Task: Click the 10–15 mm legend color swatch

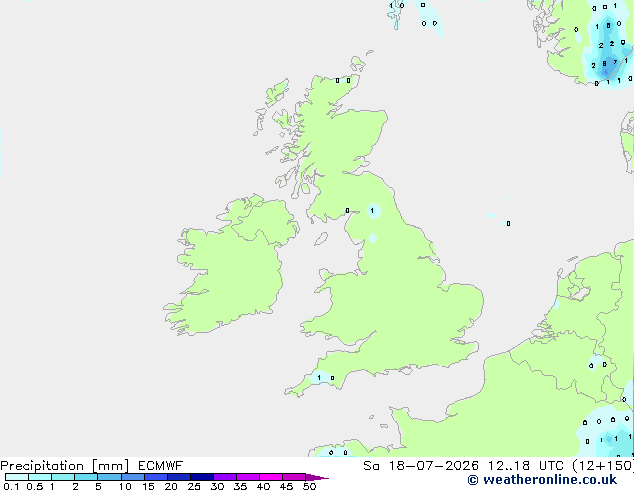Action: pos(132,477)
